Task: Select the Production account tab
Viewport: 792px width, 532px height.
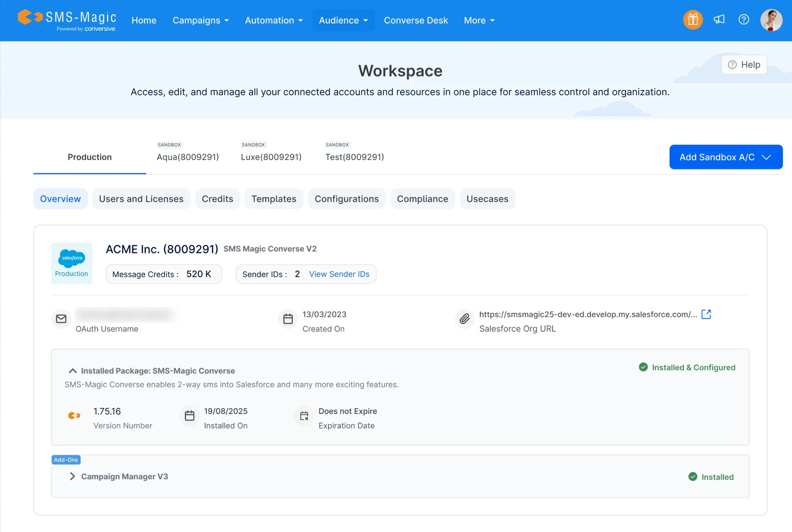Action: (89, 157)
